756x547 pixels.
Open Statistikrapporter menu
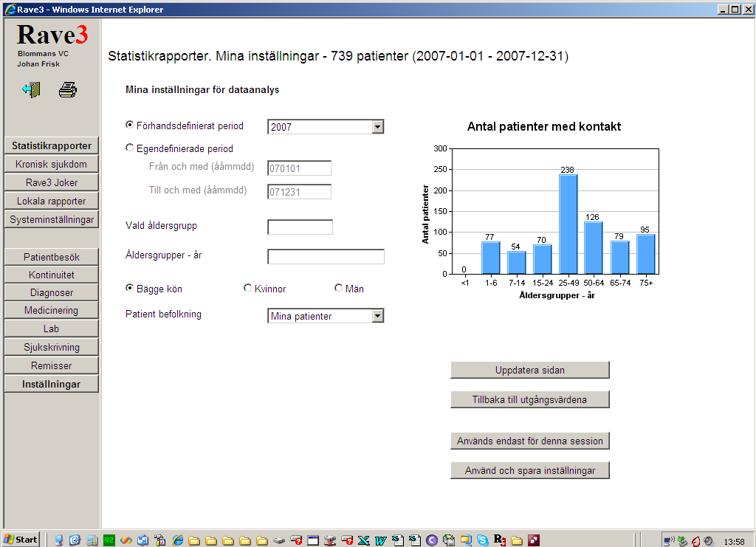52,145
